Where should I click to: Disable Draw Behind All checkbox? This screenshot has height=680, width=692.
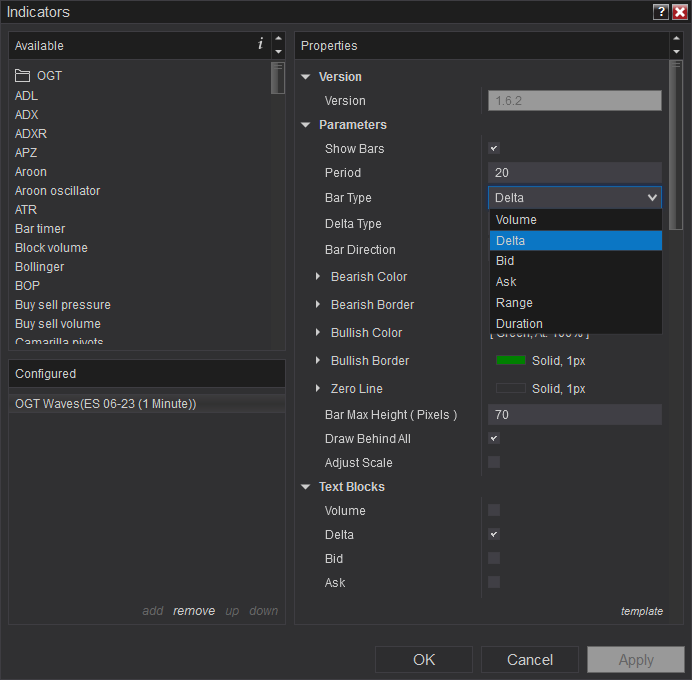coord(494,439)
